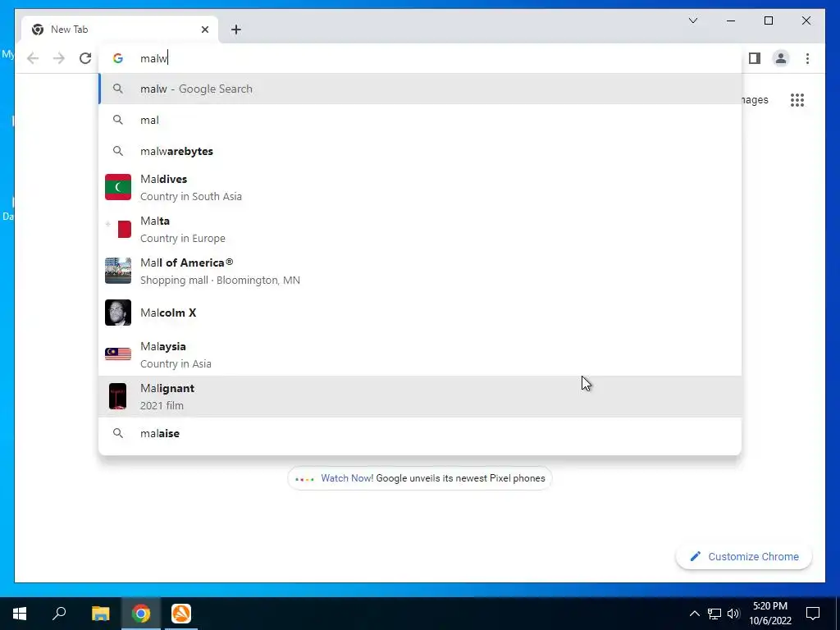Open the taskbar clock and date
Screen dimensions: 840x630
pyautogui.click(x=770, y=614)
